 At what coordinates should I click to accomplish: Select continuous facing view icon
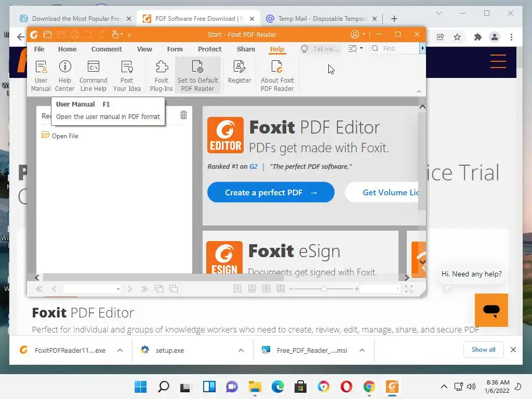[281, 289]
